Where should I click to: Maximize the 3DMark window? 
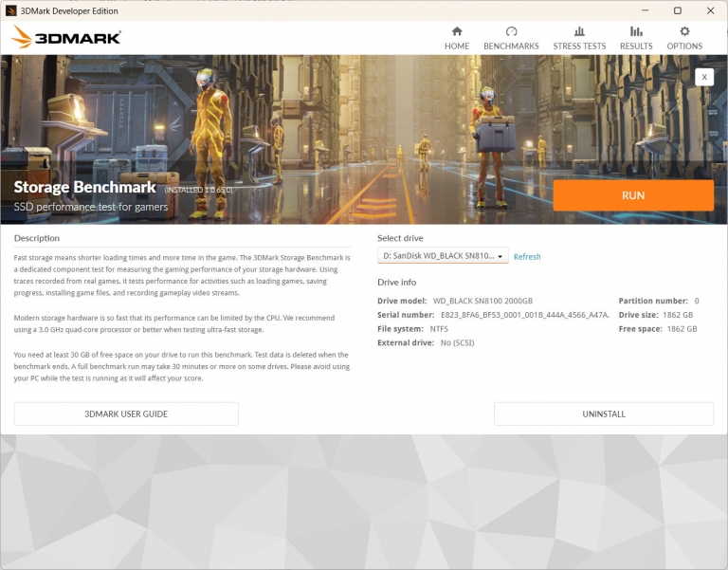[678, 10]
